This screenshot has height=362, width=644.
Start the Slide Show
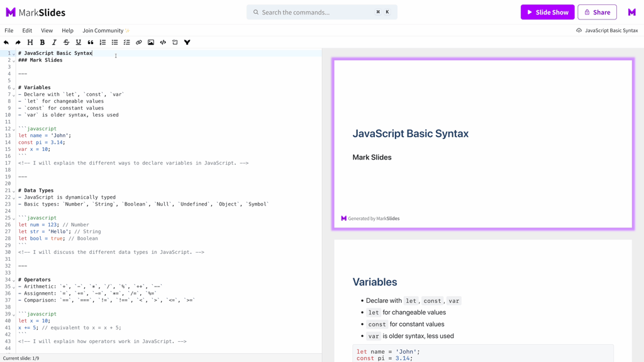[547, 12]
